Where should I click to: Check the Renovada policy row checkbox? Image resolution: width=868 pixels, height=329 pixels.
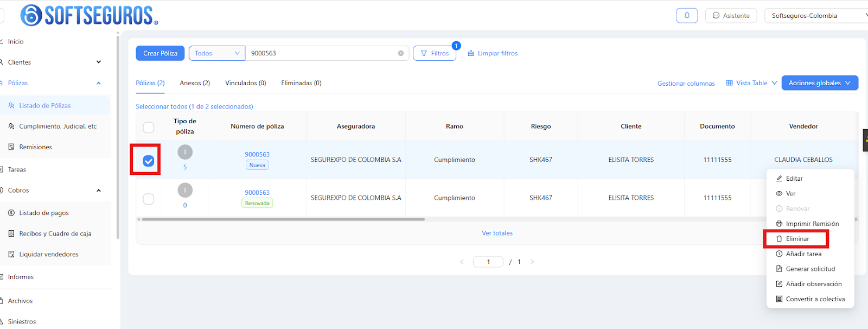[148, 199]
